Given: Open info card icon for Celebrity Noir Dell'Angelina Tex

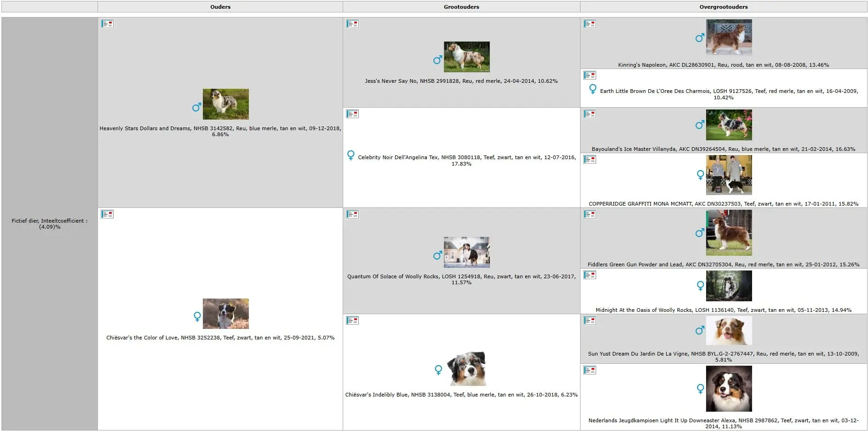Looking at the screenshot, I should (x=352, y=114).
